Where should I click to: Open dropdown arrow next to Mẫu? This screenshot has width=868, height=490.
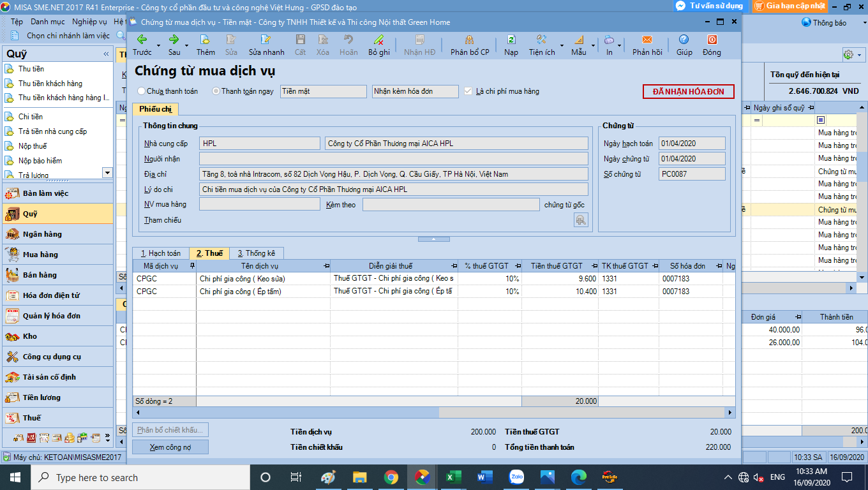593,46
